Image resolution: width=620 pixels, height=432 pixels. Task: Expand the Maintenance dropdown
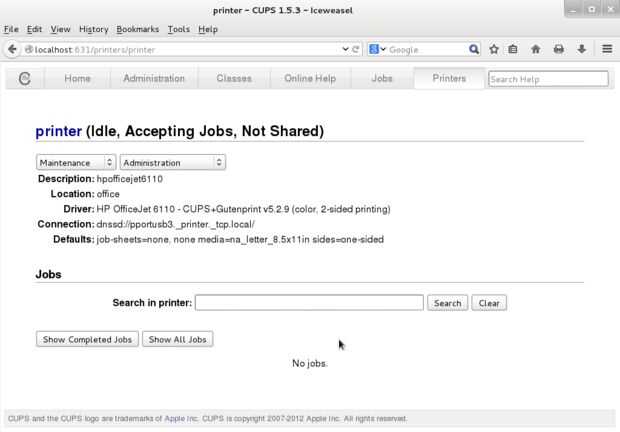pos(76,162)
